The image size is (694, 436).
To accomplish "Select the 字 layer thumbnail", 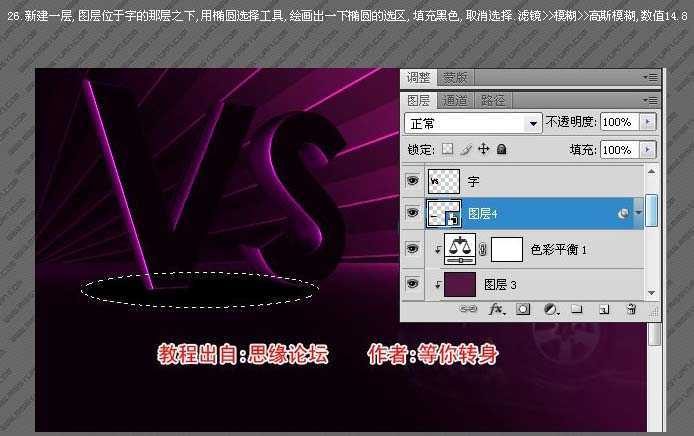I will click(444, 181).
